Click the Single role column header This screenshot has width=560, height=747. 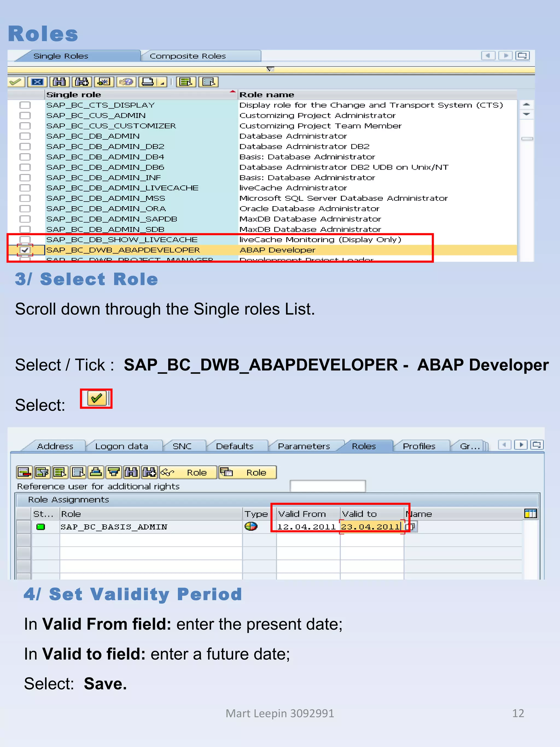[x=141, y=95]
